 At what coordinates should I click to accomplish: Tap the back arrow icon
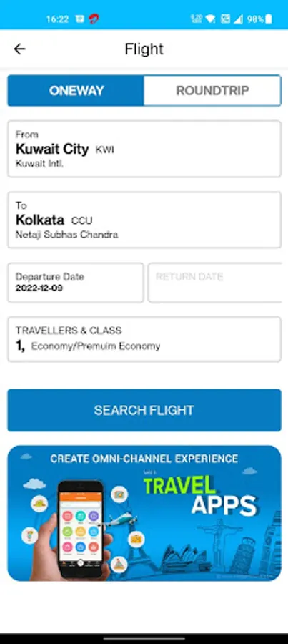[19, 49]
